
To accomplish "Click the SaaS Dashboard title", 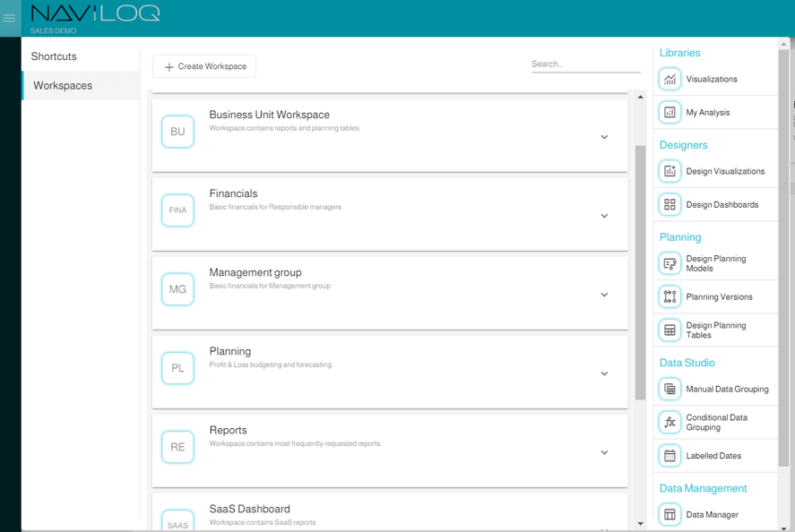I will tap(249, 510).
